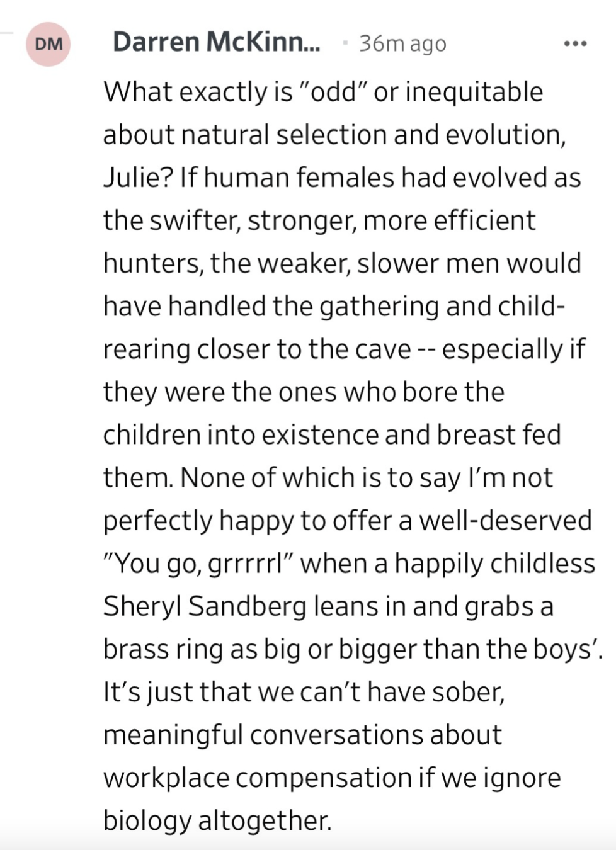Open the three-dot more options menu
Viewport: 616px width, 850px height.
[575, 43]
